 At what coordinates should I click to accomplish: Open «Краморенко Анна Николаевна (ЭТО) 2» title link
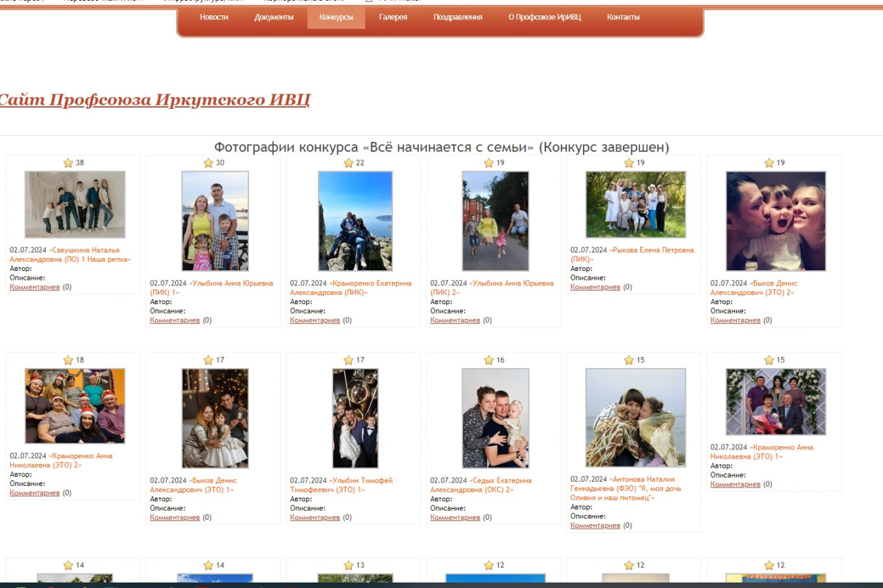pos(61,460)
